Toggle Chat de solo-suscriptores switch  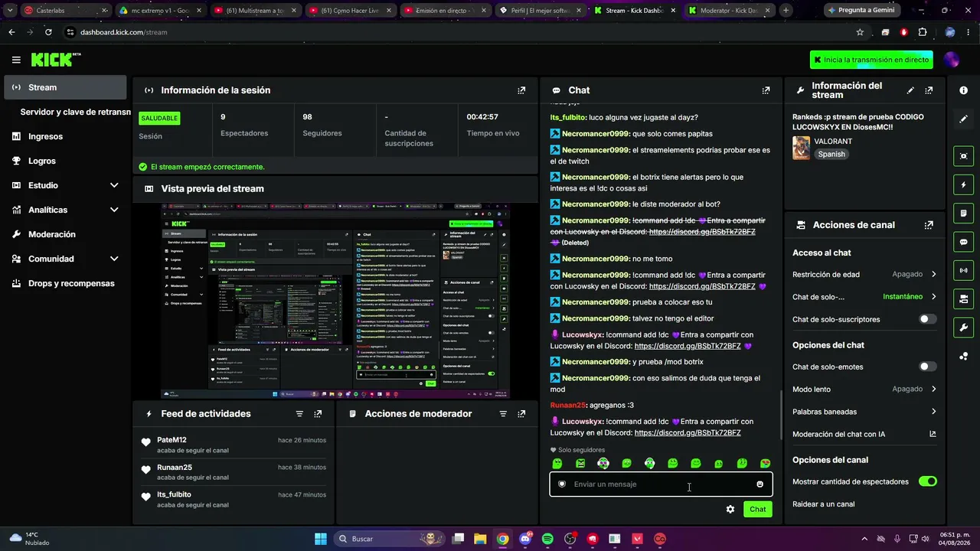click(x=927, y=319)
